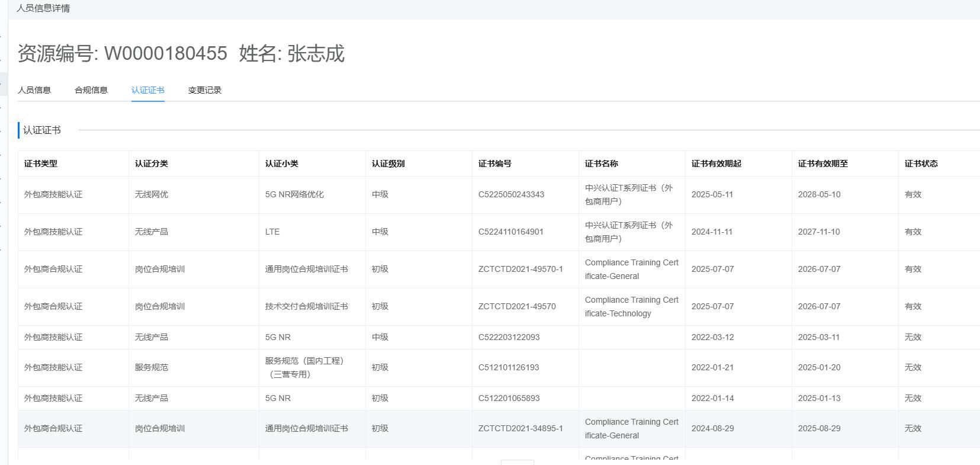980x465 pixels.
Task: Click the Compliance Training Certificate-Technology cell
Action: click(631, 307)
